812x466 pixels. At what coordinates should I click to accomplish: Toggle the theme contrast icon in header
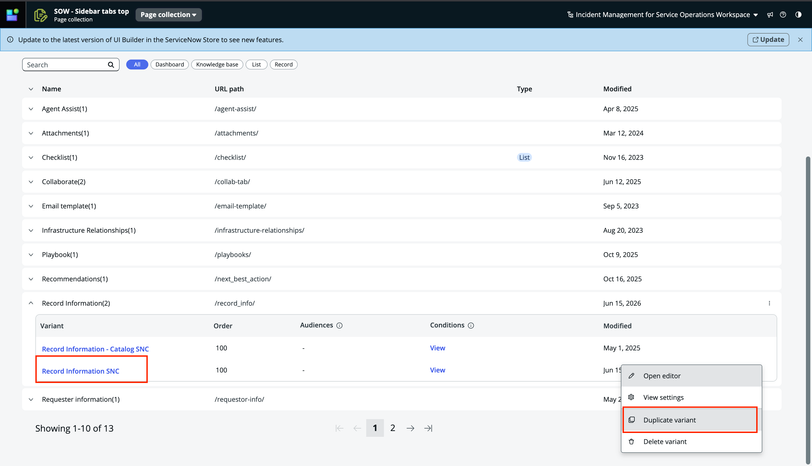pos(798,14)
